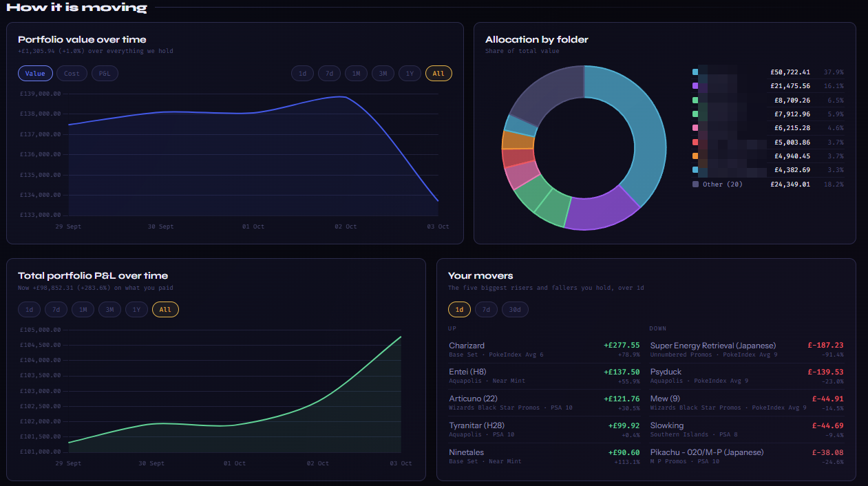Select 7d range in Portfolio value over time
The height and width of the screenshot is (486, 868).
[329, 74]
